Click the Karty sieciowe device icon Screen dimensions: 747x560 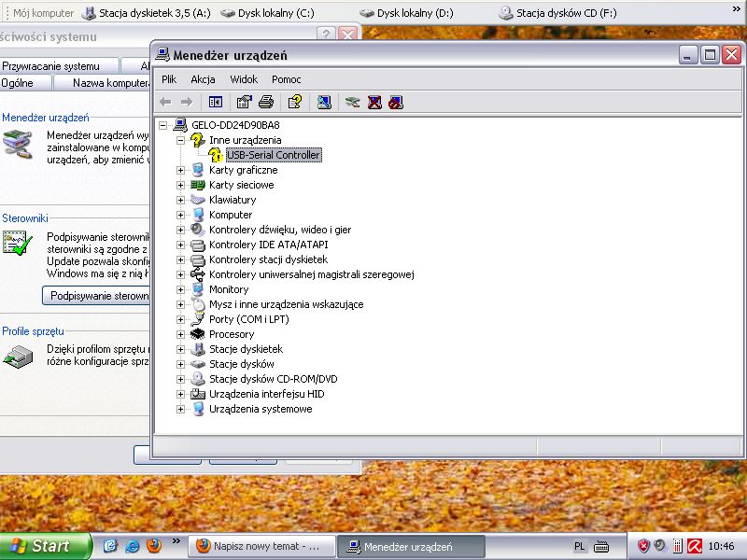(198, 185)
